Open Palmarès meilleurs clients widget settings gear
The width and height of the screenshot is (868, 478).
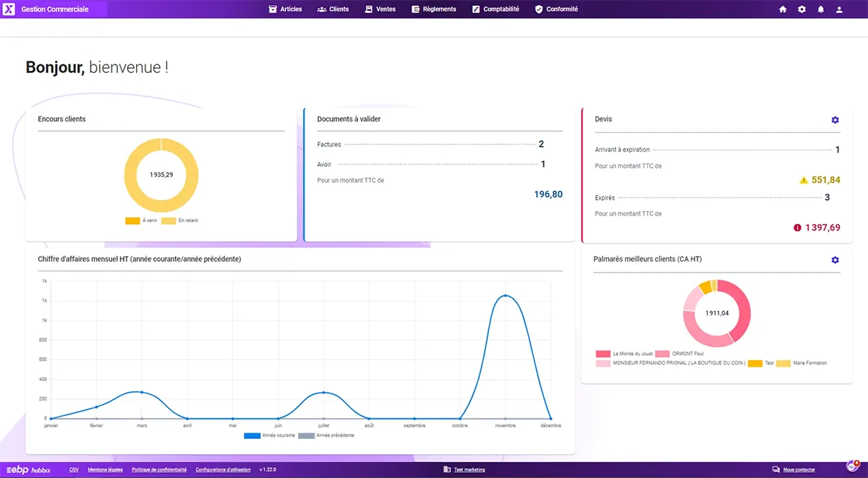point(835,260)
